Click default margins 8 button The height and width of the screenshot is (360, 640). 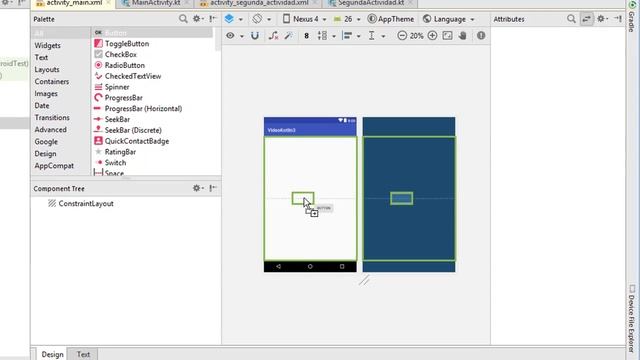click(306, 36)
